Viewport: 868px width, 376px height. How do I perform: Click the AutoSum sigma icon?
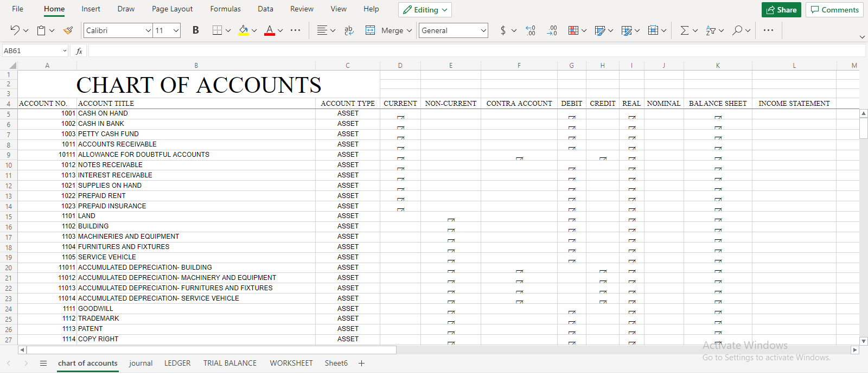coord(684,30)
